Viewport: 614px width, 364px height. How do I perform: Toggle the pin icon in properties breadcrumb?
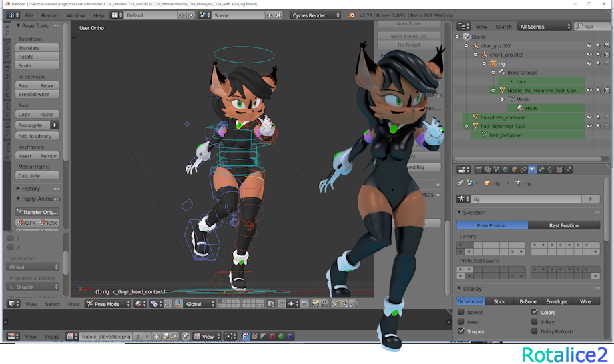point(460,183)
